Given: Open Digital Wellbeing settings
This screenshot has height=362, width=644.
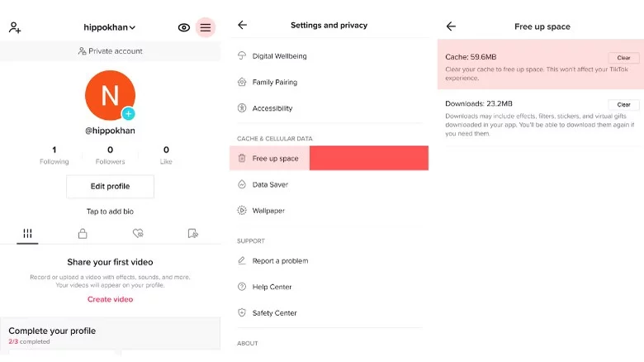Looking at the screenshot, I should coord(278,56).
